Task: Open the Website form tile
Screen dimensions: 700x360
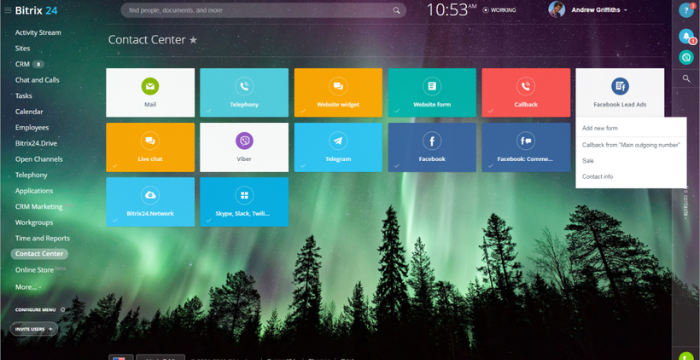Action: pos(432,92)
